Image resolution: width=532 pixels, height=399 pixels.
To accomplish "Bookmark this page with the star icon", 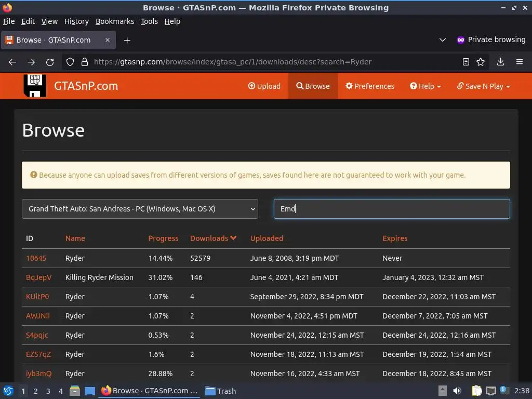I will (481, 62).
